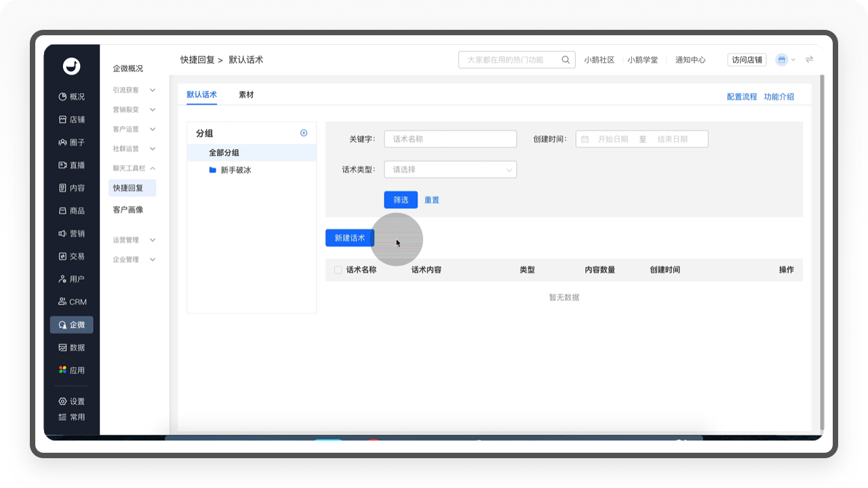Select 快捷回复 menu item

(x=132, y=188)
